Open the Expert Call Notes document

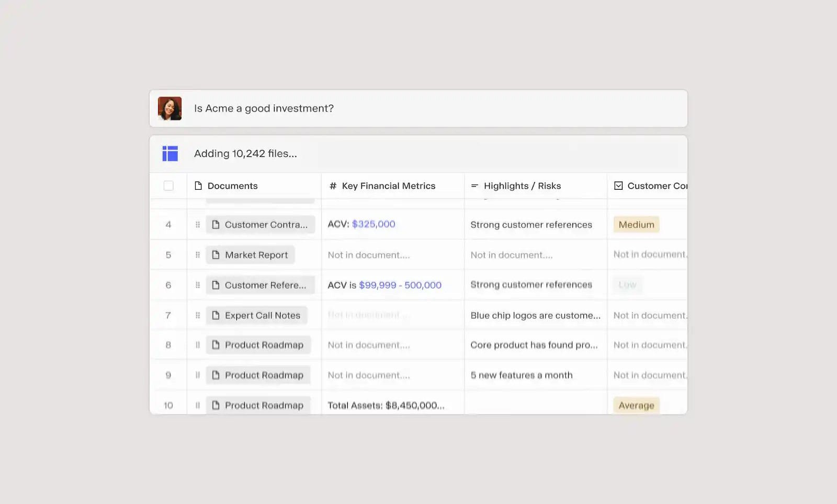256,315
